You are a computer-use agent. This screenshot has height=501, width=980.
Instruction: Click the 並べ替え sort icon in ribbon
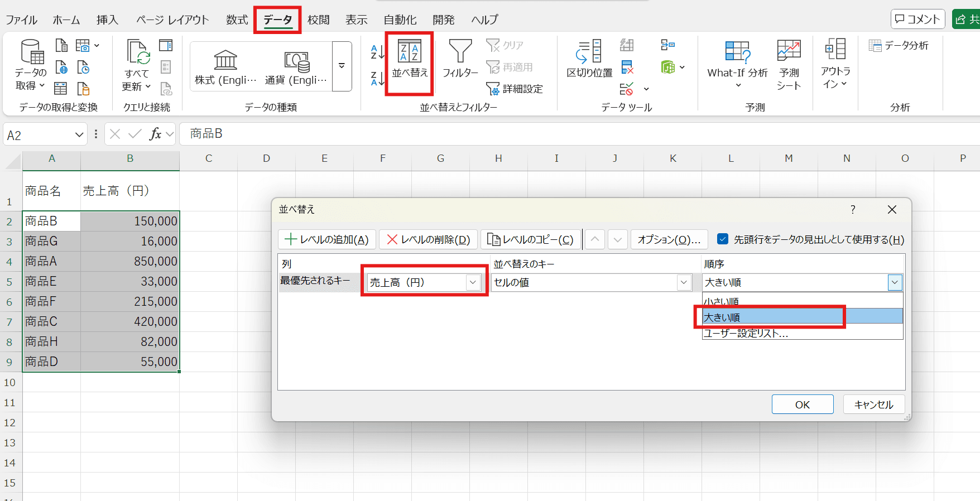click(409, 53)
